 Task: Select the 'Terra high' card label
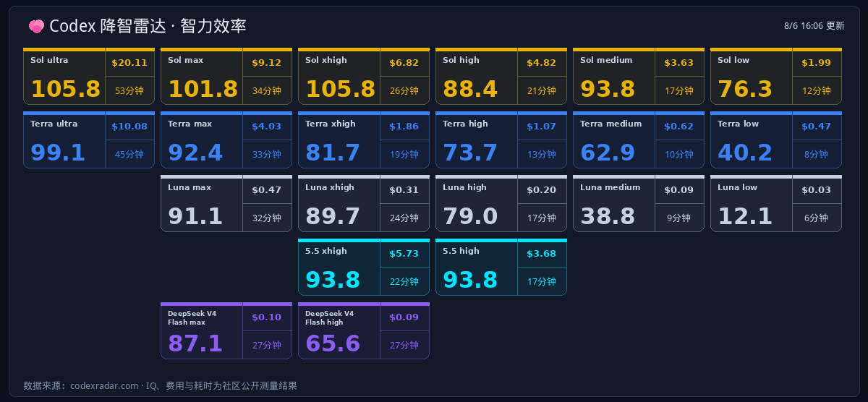[465, 124]
